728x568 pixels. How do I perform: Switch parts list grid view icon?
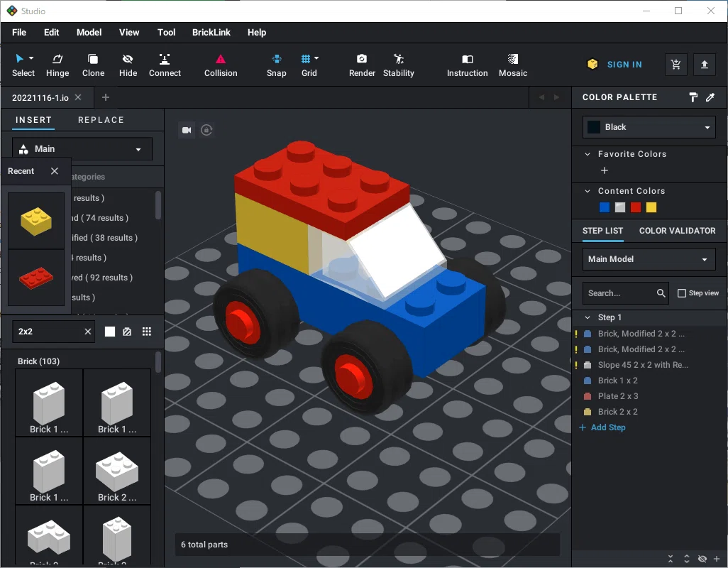coord(147,331)
